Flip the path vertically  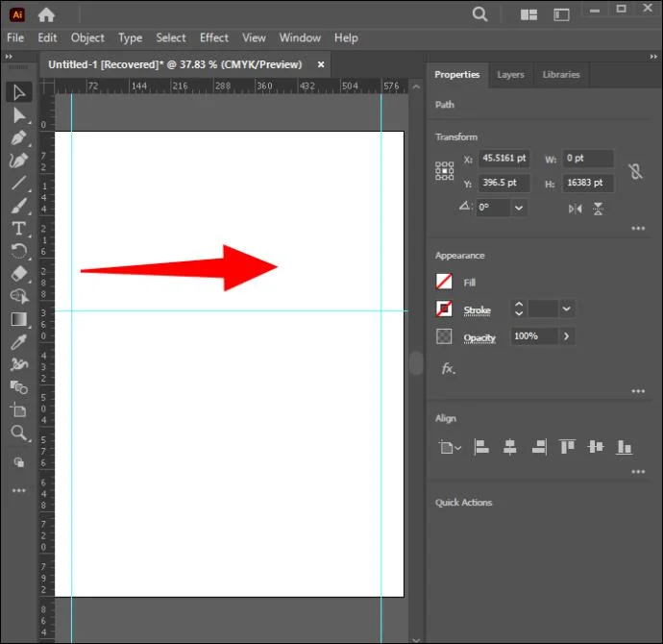click(598, 209)
